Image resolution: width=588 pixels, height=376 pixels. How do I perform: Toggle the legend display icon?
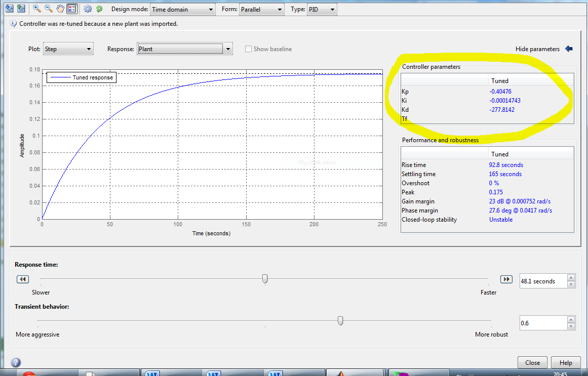[72, 9]
